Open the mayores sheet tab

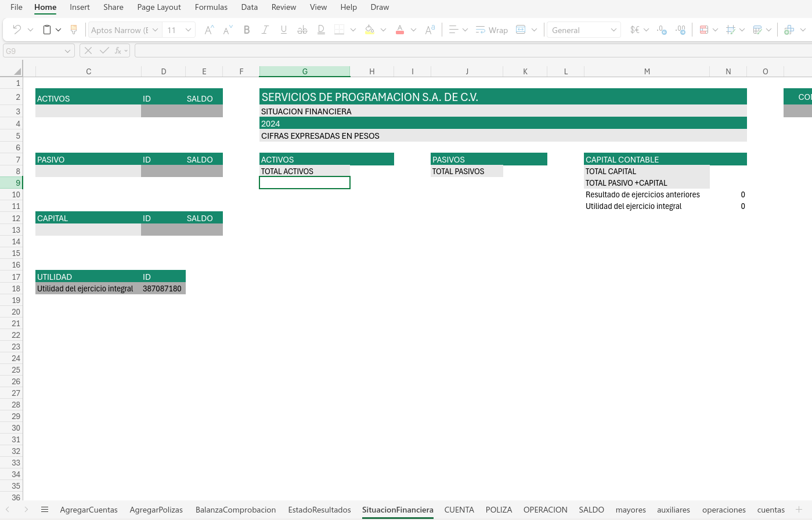[x=630, y=510]
